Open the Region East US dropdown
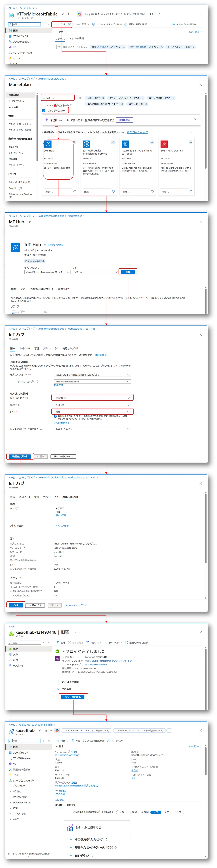 point(92,405)
